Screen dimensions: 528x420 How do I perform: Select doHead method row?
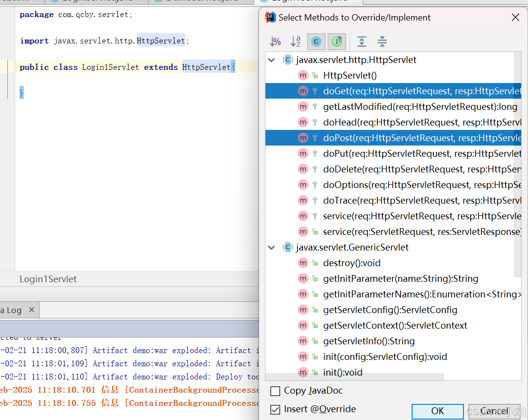pyautogui.click(x=393, y=122)
